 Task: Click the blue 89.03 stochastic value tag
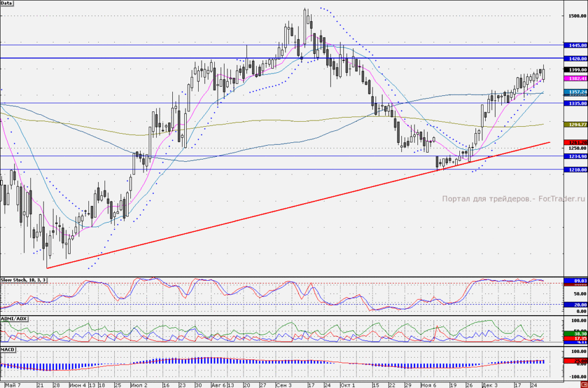(x=575, y=281)
